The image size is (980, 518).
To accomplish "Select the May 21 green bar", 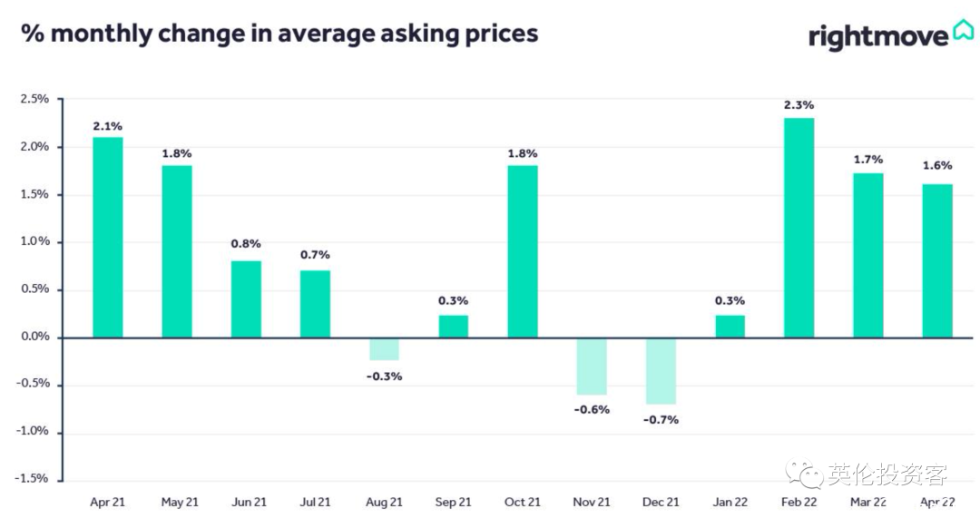I will [x=177, y=251].
